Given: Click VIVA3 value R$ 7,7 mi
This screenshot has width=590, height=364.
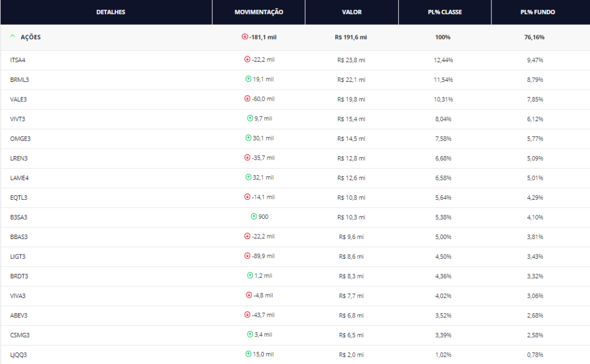Looking at the screenshot, I should point(351,296).
